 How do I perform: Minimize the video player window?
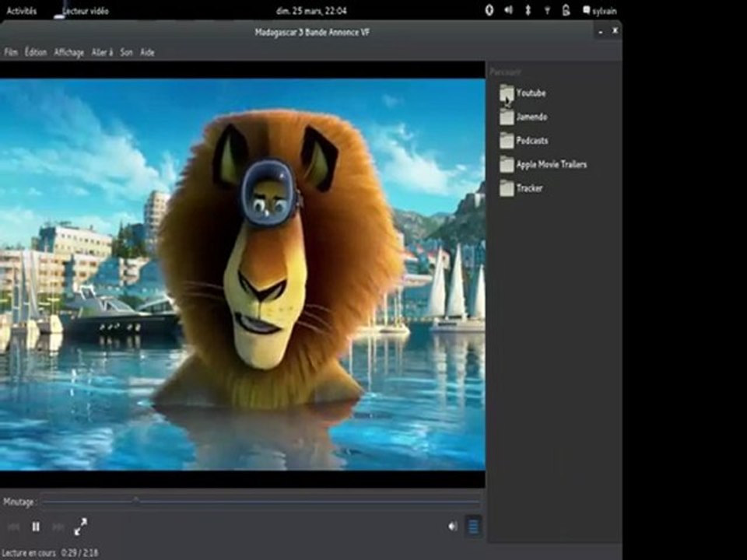pos(600,31)
